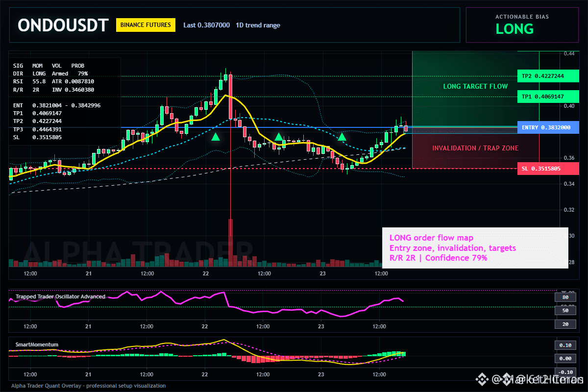Click the red SL 0.3515805 price tag
This screenshot has height=392, width=588.
click(548, 169)
